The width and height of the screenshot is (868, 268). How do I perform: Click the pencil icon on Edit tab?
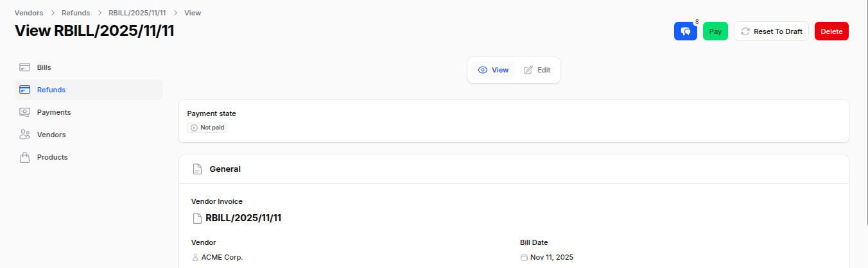(528, 70)
